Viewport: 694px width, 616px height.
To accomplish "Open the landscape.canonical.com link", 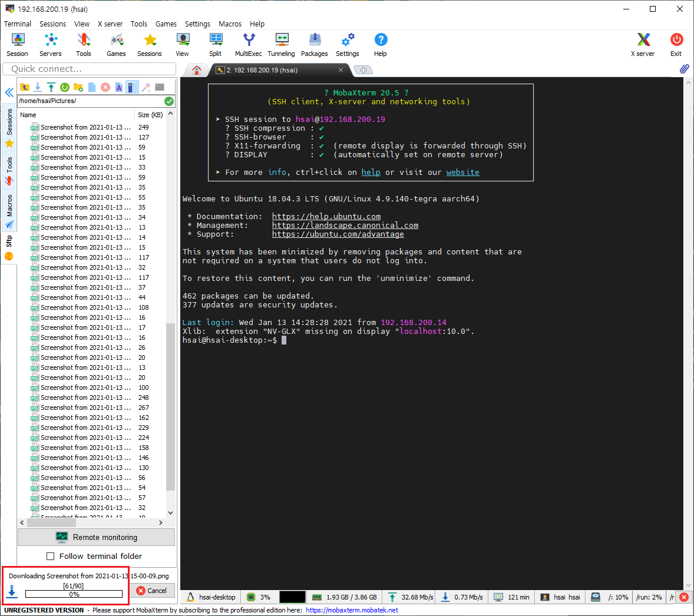I will click(345, 225).
